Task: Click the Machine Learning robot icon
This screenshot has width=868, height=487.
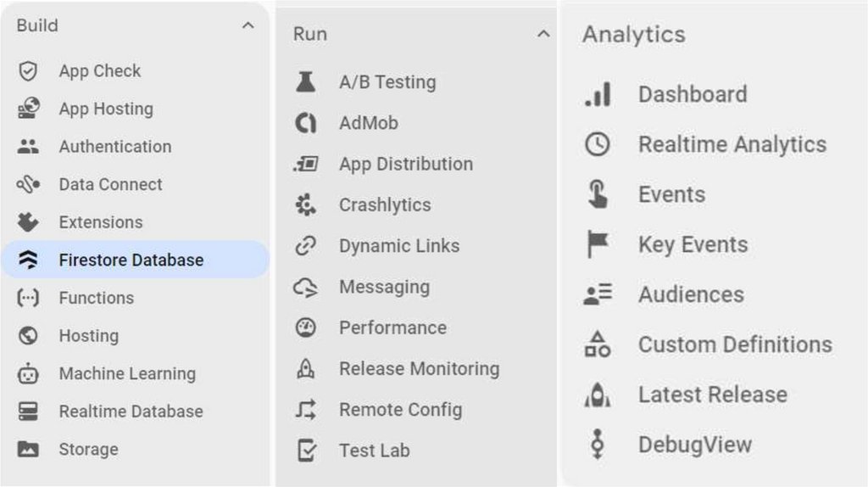Action: point(28,373)
